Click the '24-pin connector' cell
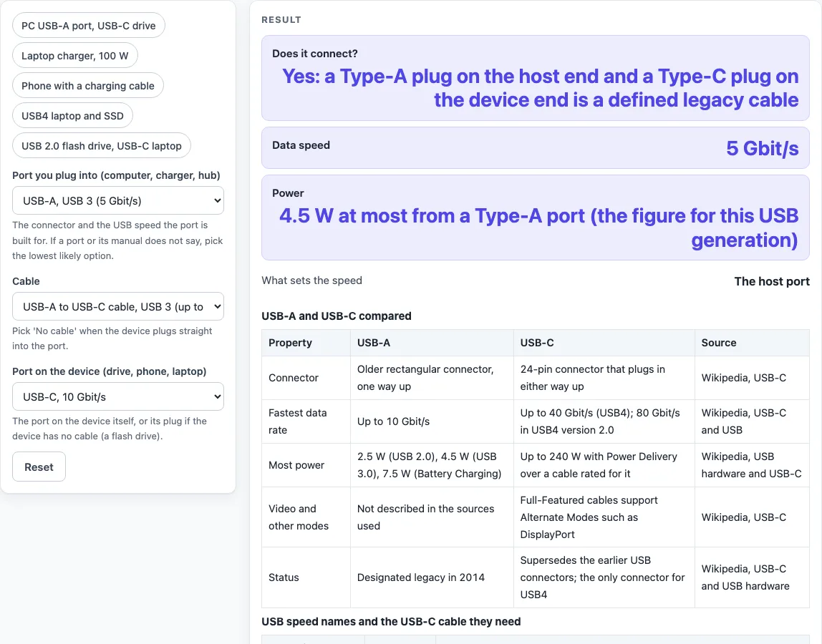The image size is (822, 644). click(604, 378)
